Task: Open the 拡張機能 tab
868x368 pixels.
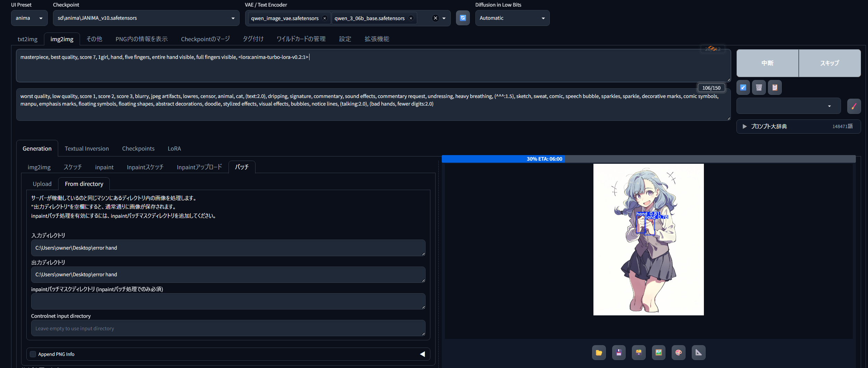Action: pos(377,39)
